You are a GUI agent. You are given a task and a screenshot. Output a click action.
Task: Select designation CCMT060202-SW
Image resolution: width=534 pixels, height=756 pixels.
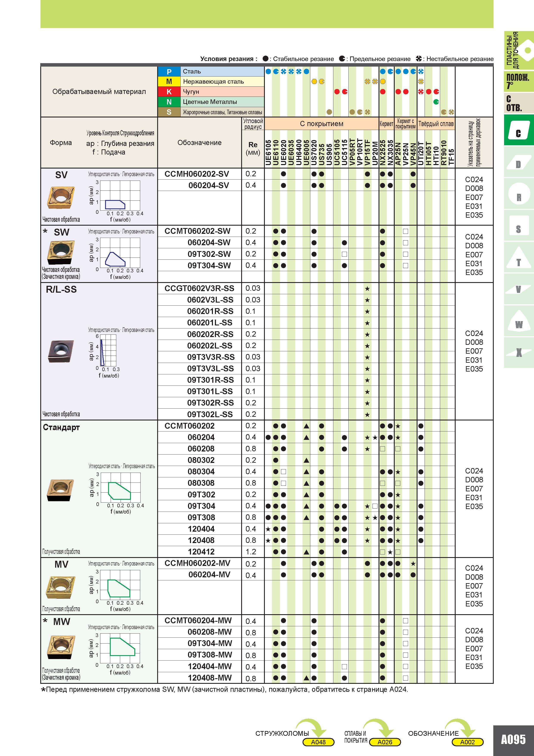197,231
